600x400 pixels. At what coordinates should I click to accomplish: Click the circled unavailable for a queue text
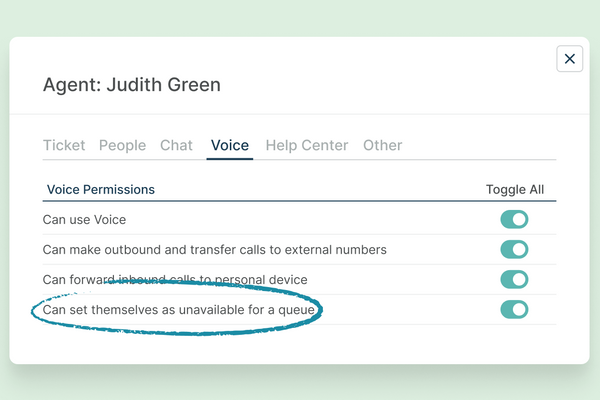(x=178, y=310)
